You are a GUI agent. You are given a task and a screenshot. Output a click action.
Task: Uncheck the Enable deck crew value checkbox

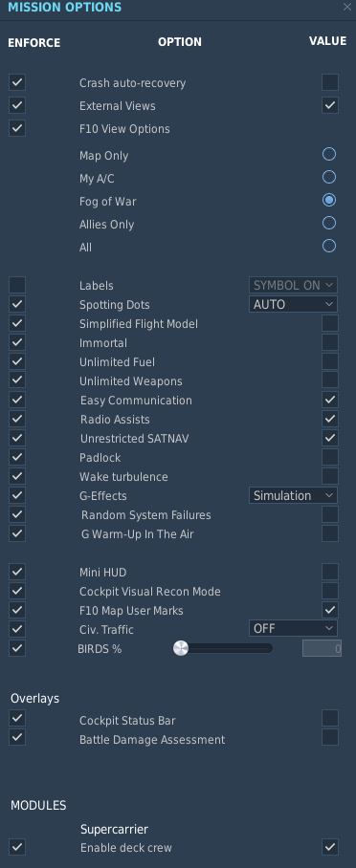[x=330, y=847]
